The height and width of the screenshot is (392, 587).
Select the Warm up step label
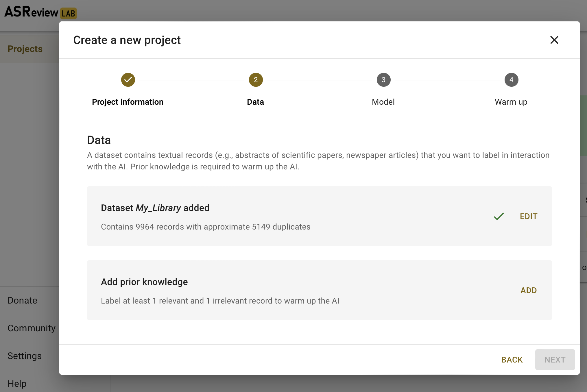[x=511, y=102]
